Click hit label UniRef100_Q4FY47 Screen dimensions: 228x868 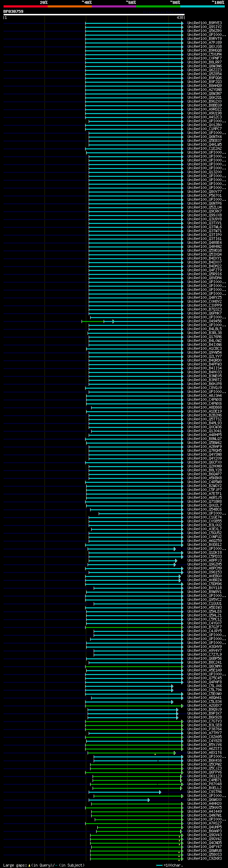pyautogui.click(x=204, y=847)
